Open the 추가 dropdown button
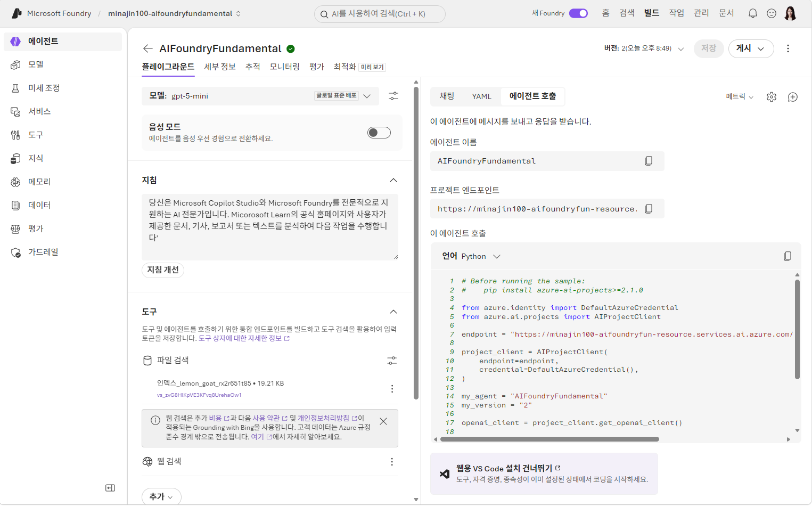The width and height of the screenshot is (812, 506). pyautogui.click(x=161, y=496)
